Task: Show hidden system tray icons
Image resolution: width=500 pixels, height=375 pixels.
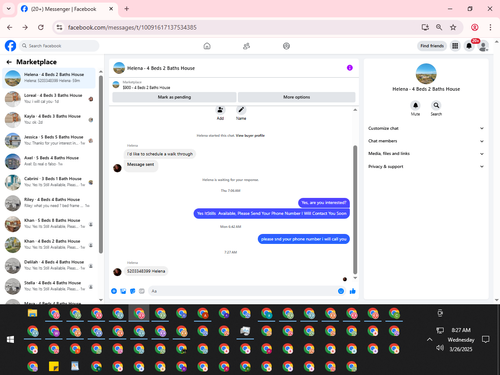Action: 429,339
